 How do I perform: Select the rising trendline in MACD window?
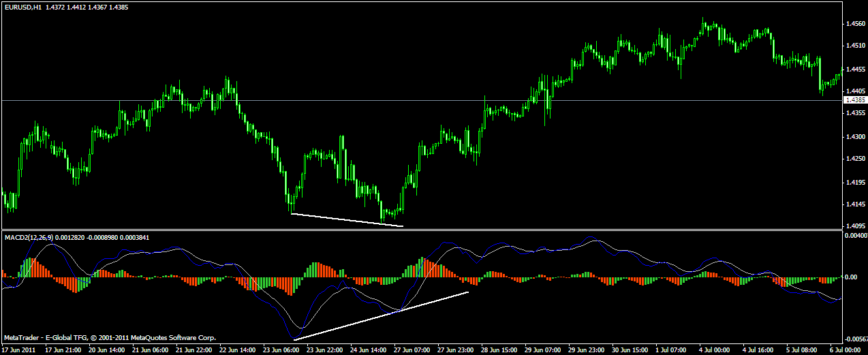(382, 315)
